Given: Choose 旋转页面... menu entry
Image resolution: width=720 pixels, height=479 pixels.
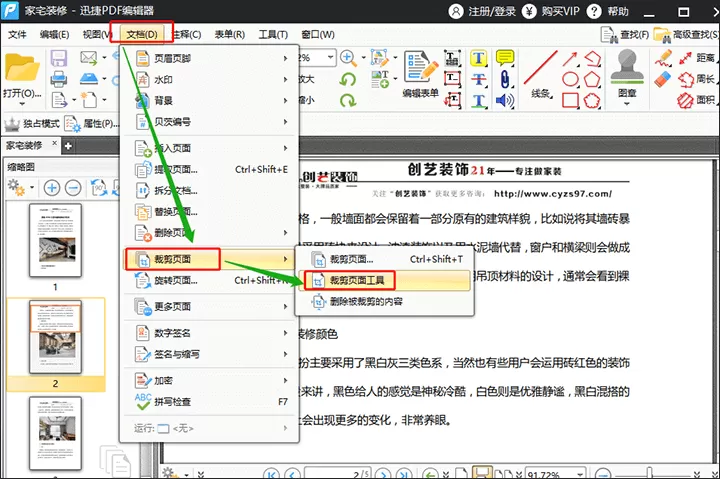Looking at the screenshot, I should (x=209, y=280).
